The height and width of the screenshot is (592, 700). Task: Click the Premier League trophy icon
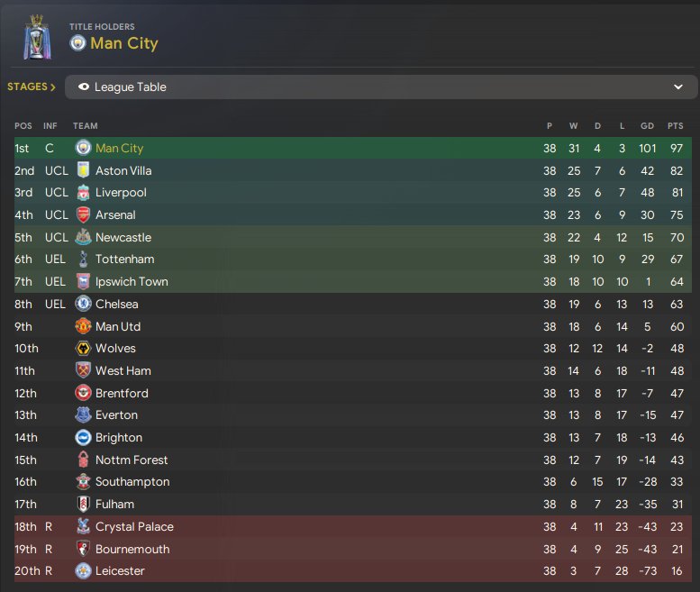click(x=36, y=37)
